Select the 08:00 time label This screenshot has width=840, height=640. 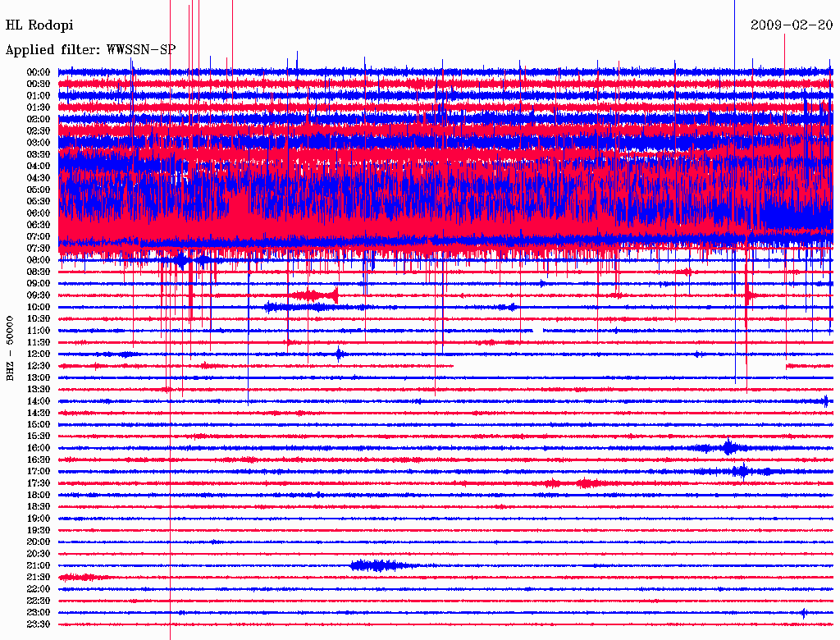tap(39, 260)
